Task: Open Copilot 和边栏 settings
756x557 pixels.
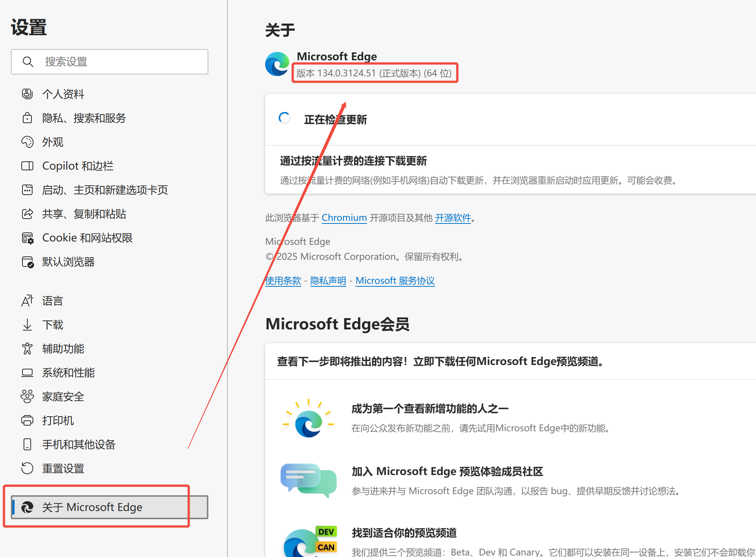Action: pyautogui.click(x=78, y=166)
